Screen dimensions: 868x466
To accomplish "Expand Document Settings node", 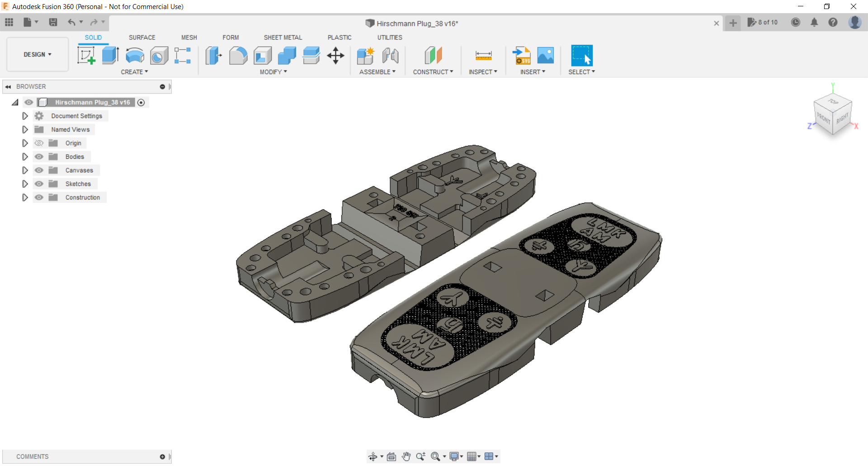I will click(x=25, y=116).
